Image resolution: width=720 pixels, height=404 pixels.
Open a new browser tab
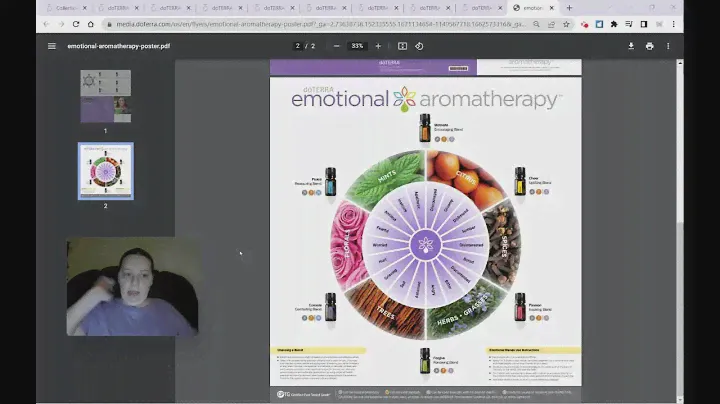tap(569, 8)
